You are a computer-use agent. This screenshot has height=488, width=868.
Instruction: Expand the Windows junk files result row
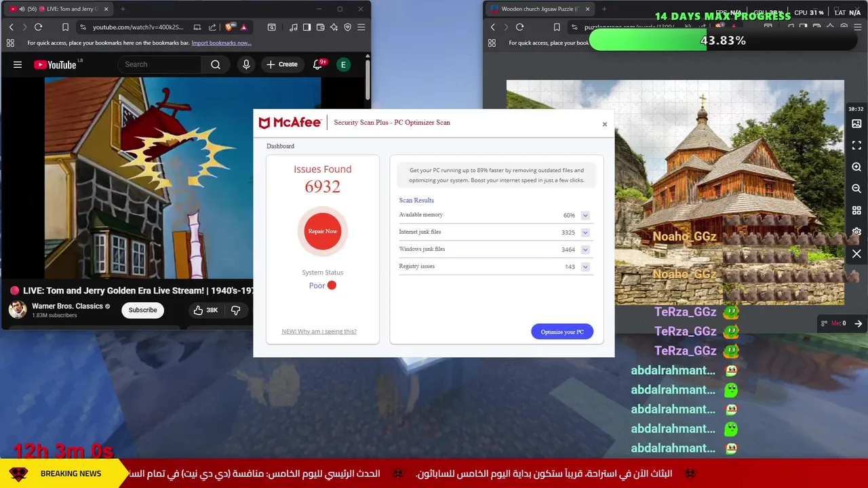[x=585, y=249]
